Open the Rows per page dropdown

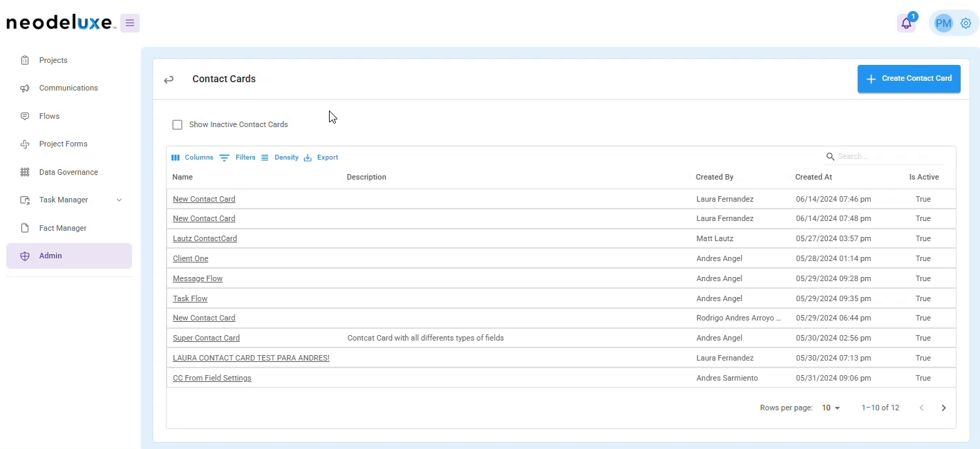(831, 408)
